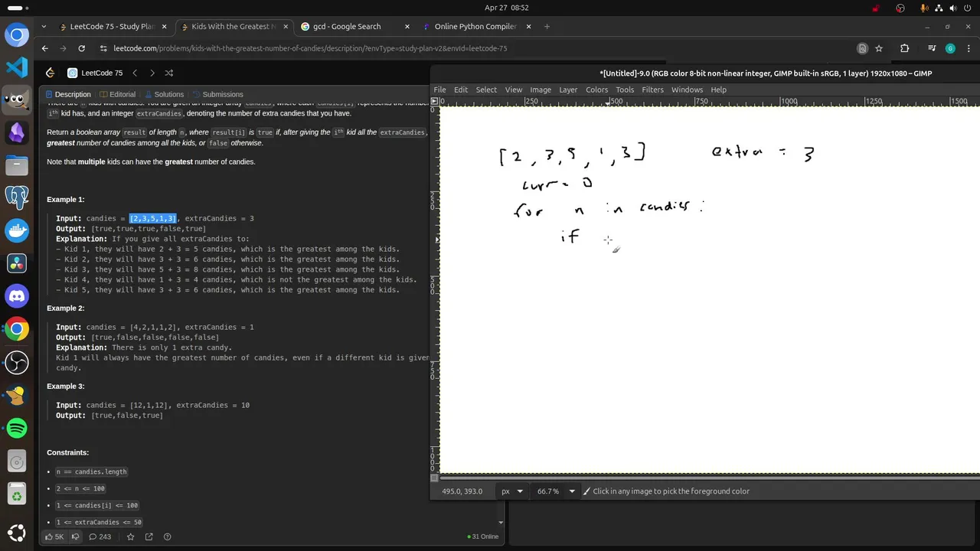The image size is (980, 551).
Task: Like the problem with thumbs-up 5K
Action: pyautogui.click(x=54, y=536)
